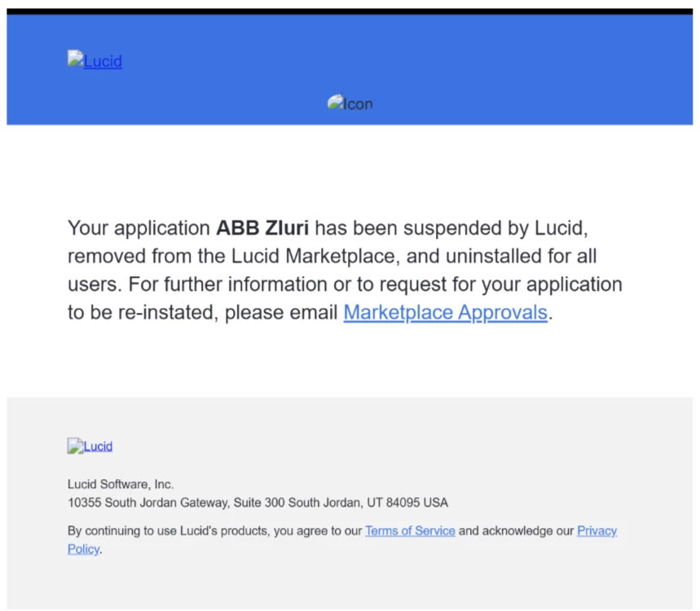Click the 10355 South Jordan Gateway address line
This screenshot has width=700, height=611.
click(x=258, y=503)
